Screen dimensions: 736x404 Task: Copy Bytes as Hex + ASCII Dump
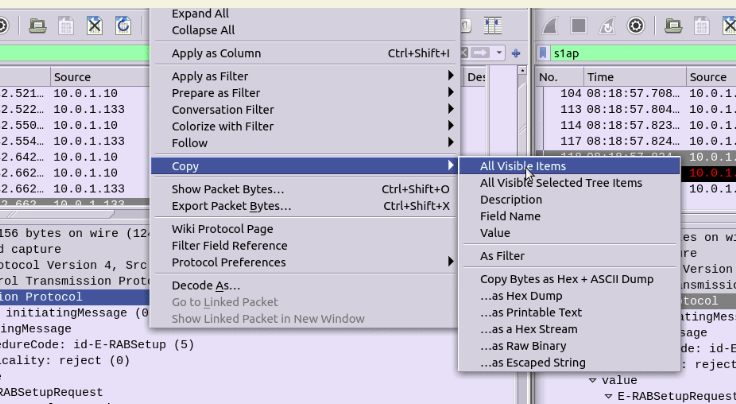pos(569,279)
